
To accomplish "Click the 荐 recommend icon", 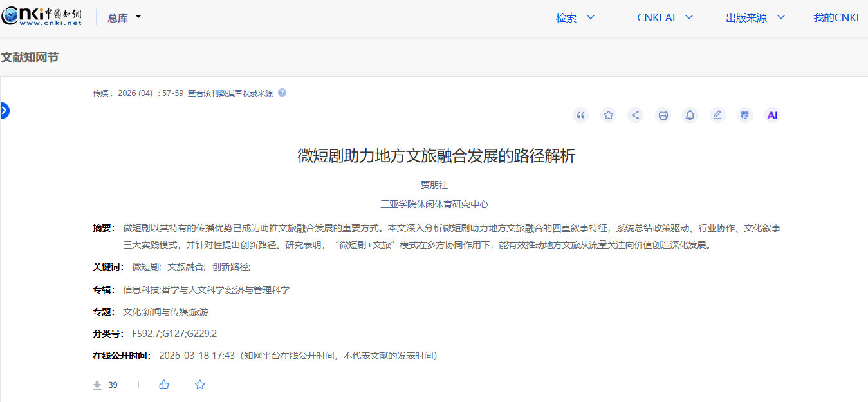I will click(x=744, y=115).
